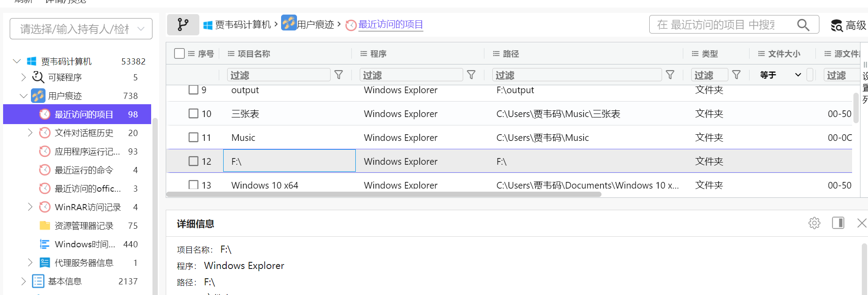
Task: Select 资源管理器记录 in the tree
Action: pyautogui.click(x=84, y=226)
